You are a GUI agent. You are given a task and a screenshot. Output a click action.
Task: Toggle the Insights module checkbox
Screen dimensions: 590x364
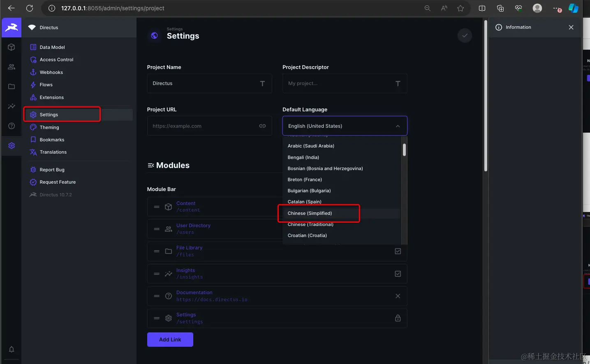pyautogui.click(x=398, y=274)
